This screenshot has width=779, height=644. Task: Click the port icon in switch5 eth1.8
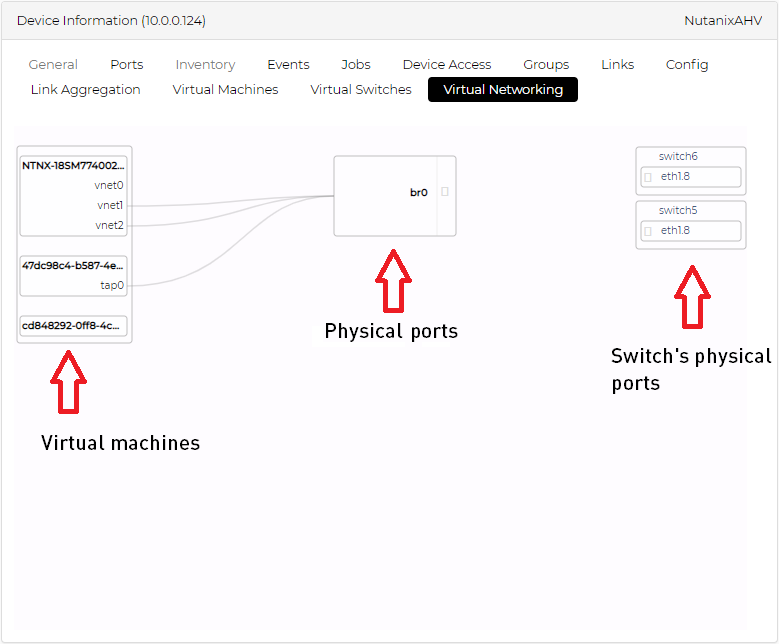pos(648,231)
